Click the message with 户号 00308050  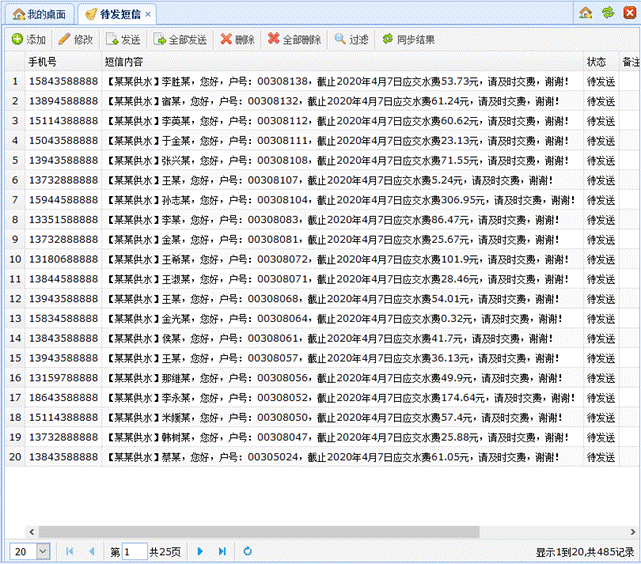coord(334,417)
